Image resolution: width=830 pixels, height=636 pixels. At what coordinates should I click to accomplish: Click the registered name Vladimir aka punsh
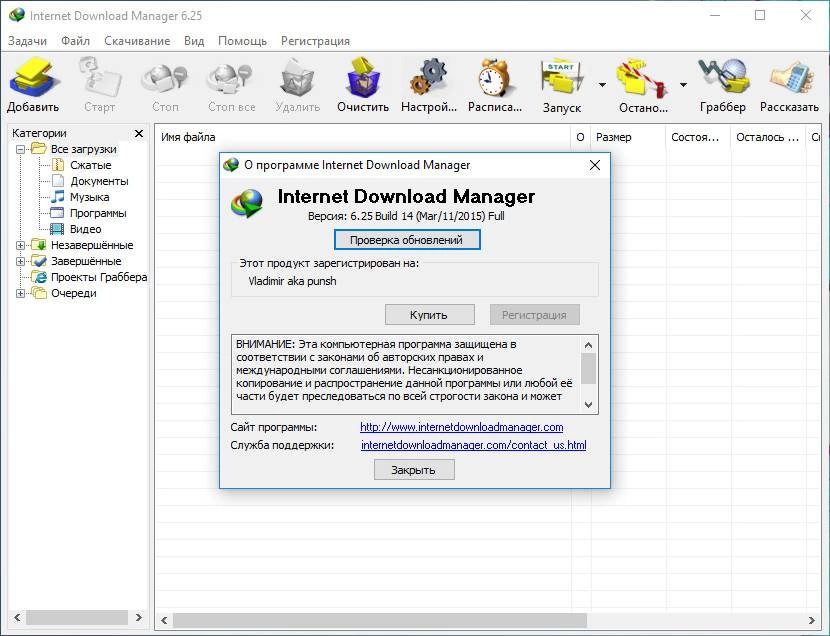click(292, 281)
